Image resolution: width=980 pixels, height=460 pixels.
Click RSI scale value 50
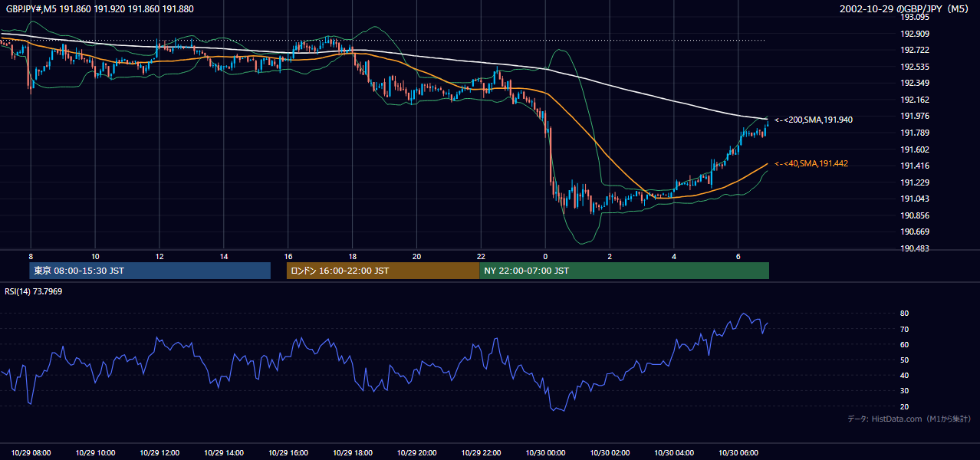tap(905, 360)
